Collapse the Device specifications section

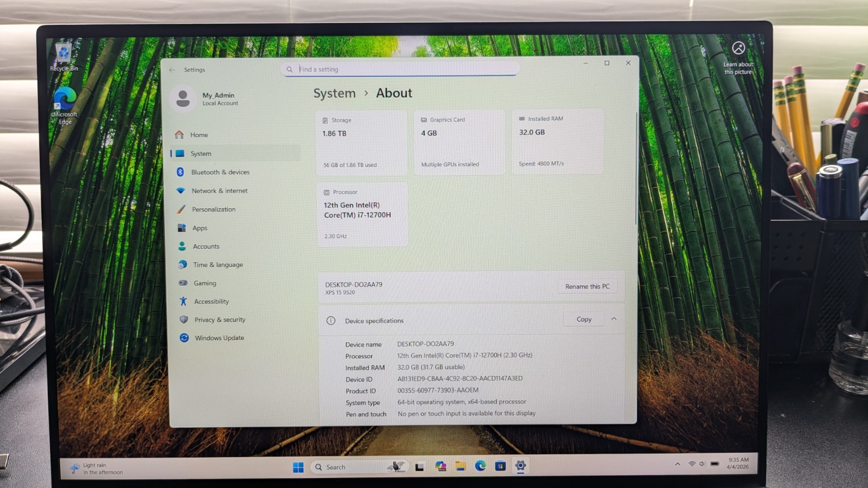click(x=614, y=319)
